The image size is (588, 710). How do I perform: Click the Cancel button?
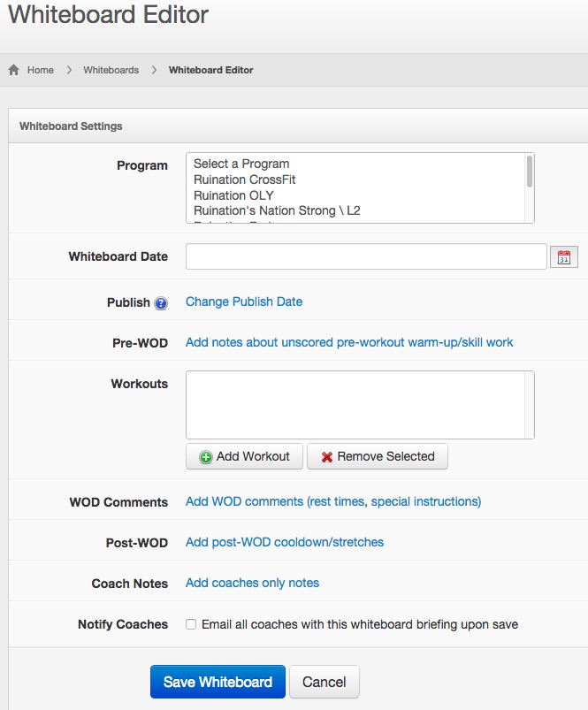tap(325, 682)
